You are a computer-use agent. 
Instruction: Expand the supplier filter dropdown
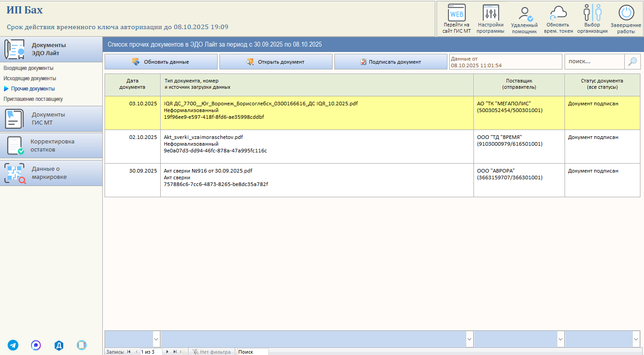pyautogui.click(x=561, y=339)
